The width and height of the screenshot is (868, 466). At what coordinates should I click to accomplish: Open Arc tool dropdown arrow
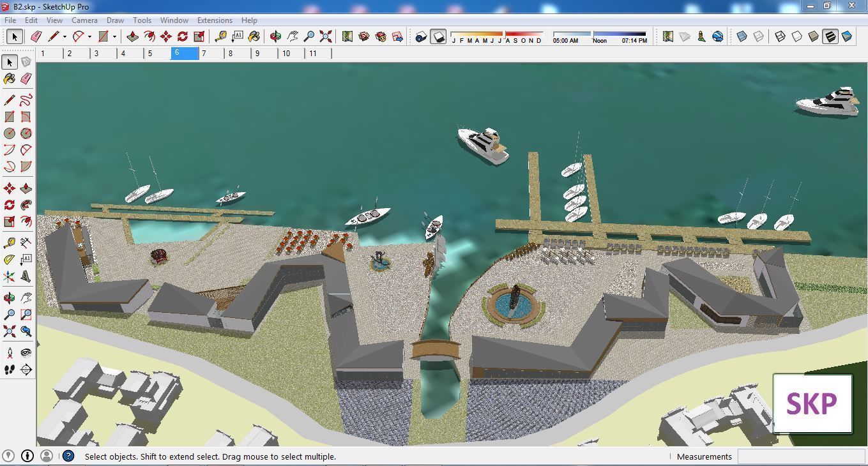pos(89,36)
